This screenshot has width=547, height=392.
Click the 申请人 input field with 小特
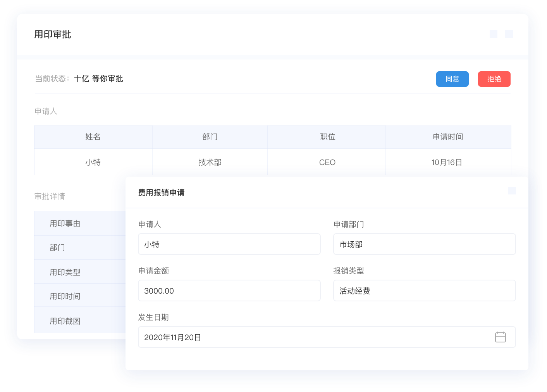229,244
